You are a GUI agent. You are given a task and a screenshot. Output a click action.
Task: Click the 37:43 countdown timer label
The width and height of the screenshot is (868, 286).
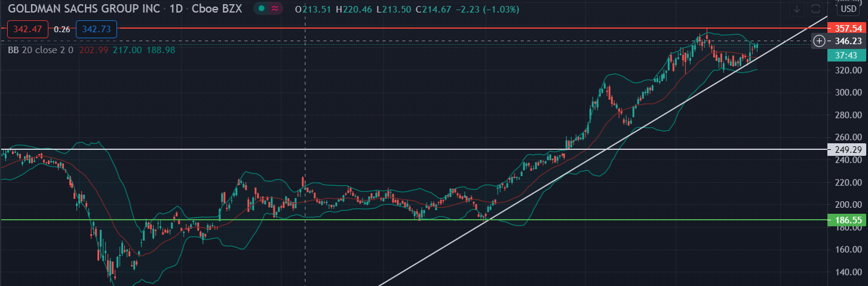(x=846, y=54)
